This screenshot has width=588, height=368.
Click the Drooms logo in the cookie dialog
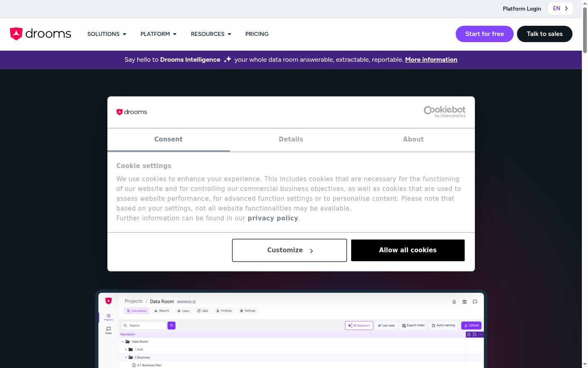pyautogui.click(x=131, y=112)
